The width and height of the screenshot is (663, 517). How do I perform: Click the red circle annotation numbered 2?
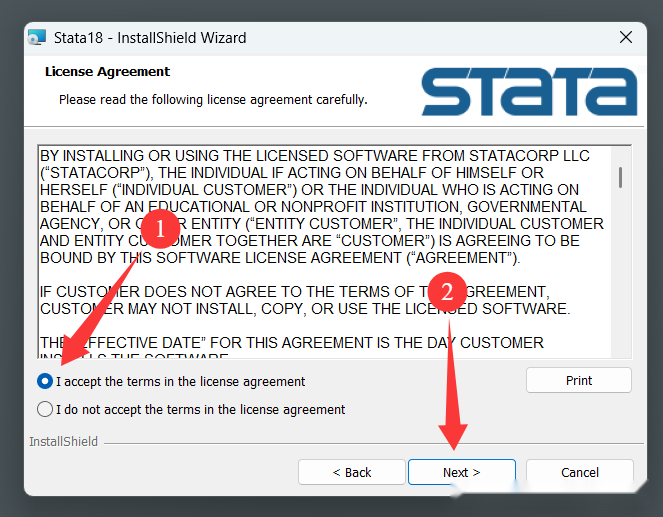tap(447, 292)
